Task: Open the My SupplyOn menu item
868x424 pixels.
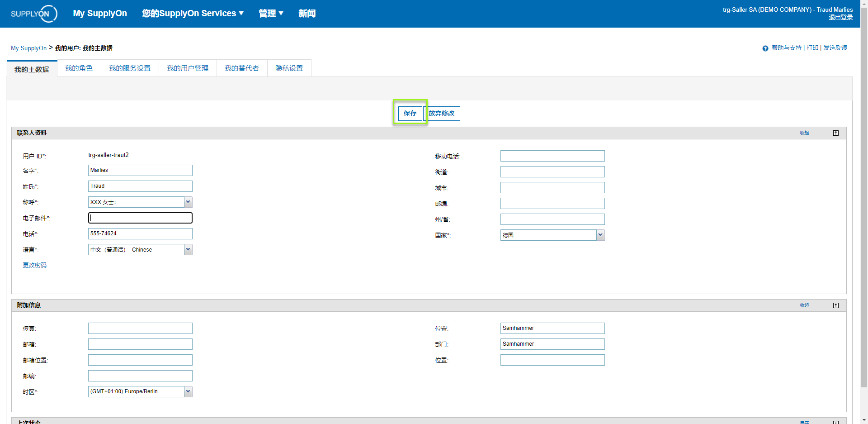Action: (100, 14)
